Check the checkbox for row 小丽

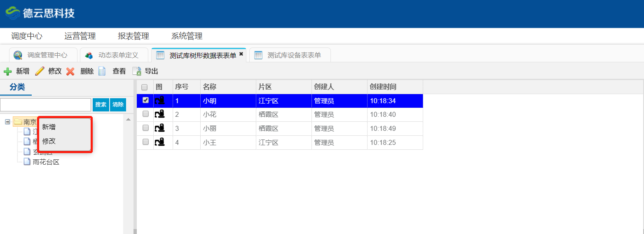click(x=145, y=128)
